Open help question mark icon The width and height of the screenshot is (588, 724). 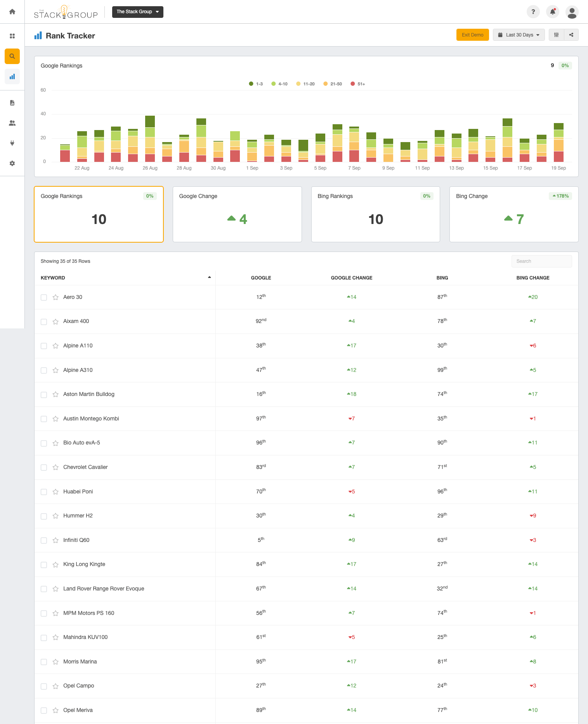pyautogui.click(x=533, y=12)
